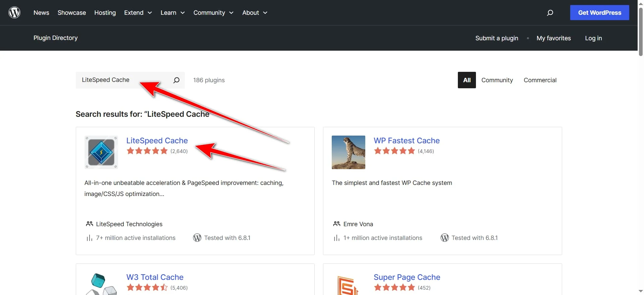The height and width of the screenshot is (295, 644).
Task: Open the site search magnifier in header
Action: pyautogui.click(x=550, y=13)
